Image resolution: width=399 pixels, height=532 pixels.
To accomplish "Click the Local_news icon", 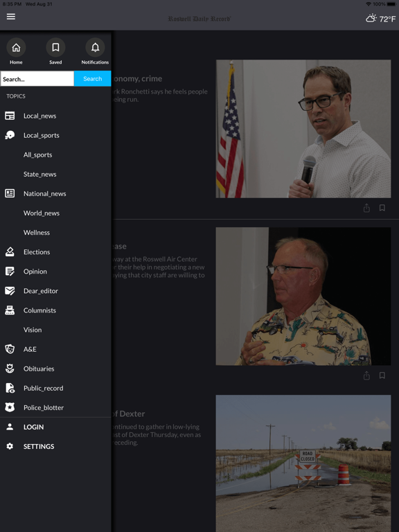I will coord(10,116).
